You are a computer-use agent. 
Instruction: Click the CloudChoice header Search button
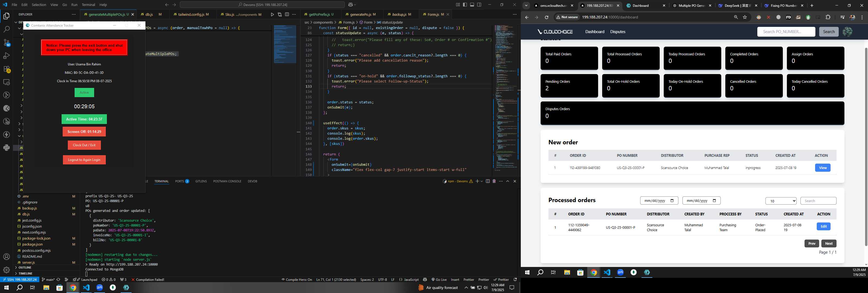pos(829,32)
